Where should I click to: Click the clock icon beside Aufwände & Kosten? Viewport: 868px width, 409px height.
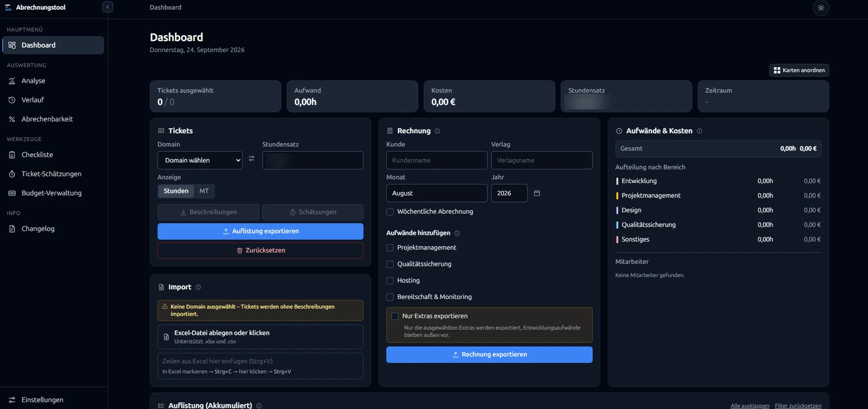click(619, 131)
